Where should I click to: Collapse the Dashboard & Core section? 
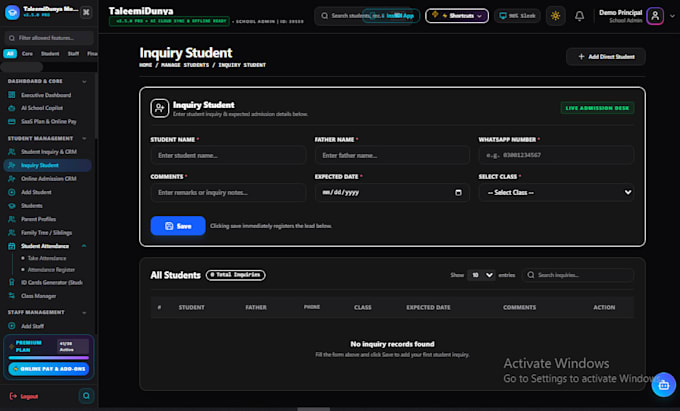[84, 82]
